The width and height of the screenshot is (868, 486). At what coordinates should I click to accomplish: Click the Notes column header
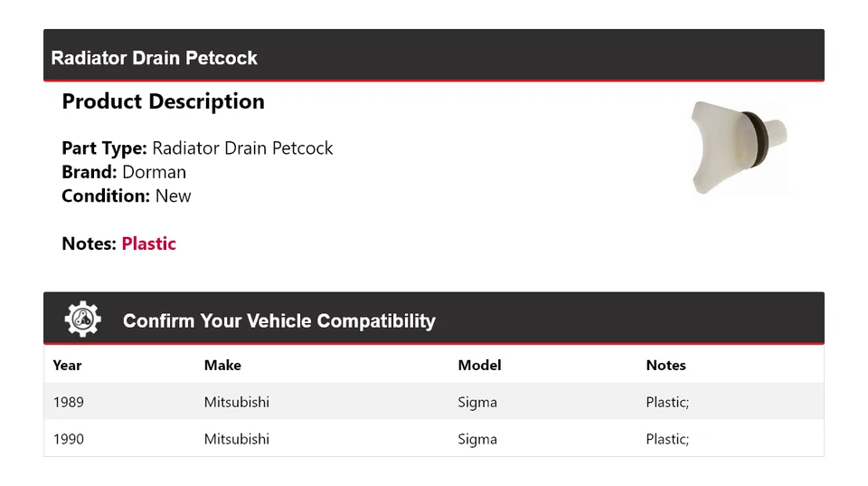point(665,366)
